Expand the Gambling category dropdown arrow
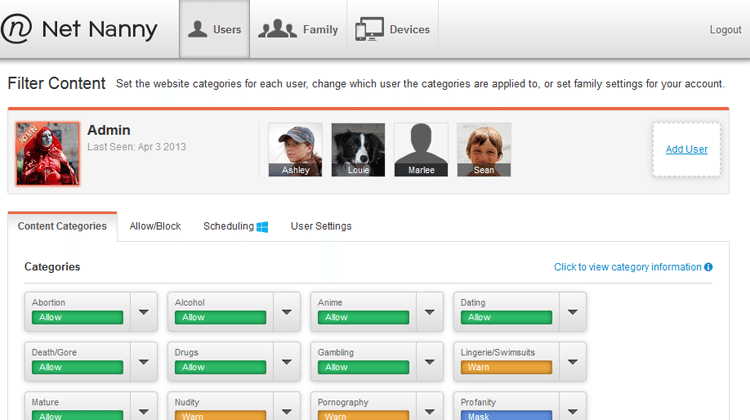 coord(430,362)
